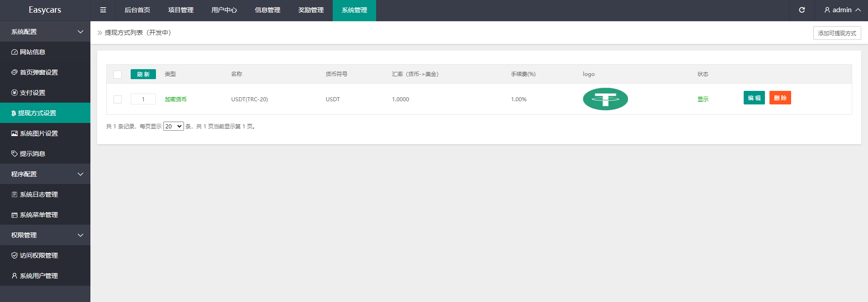The height and width of the screenshot is (302, 868).
Task: Click the 访问权限管理 shield icon
Action: 14,256
